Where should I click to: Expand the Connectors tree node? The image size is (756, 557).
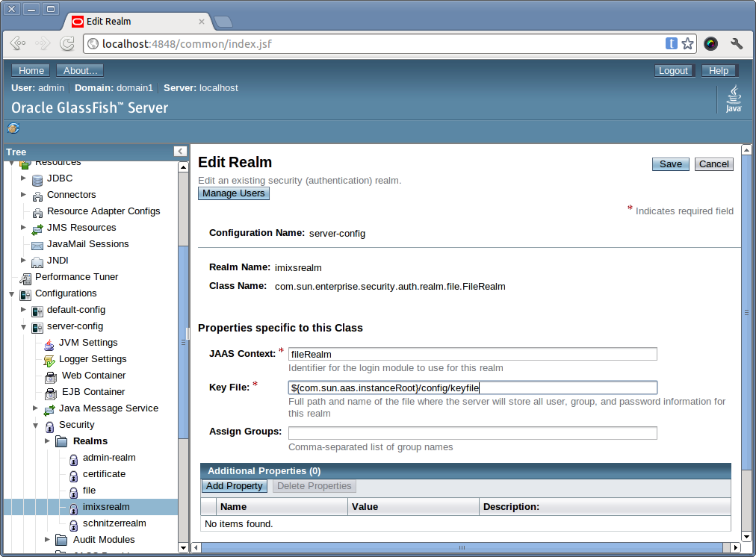click(23, 195)
